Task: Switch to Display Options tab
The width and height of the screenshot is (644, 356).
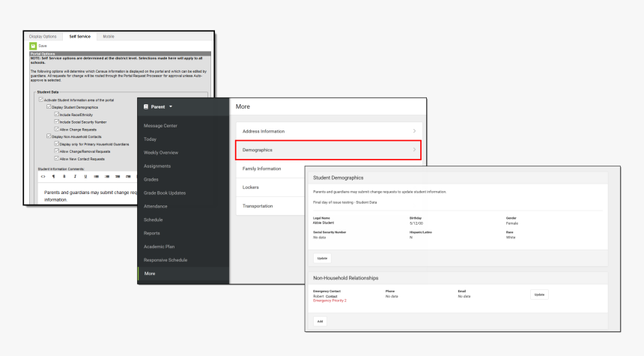Action: click(x=43, y=37)
